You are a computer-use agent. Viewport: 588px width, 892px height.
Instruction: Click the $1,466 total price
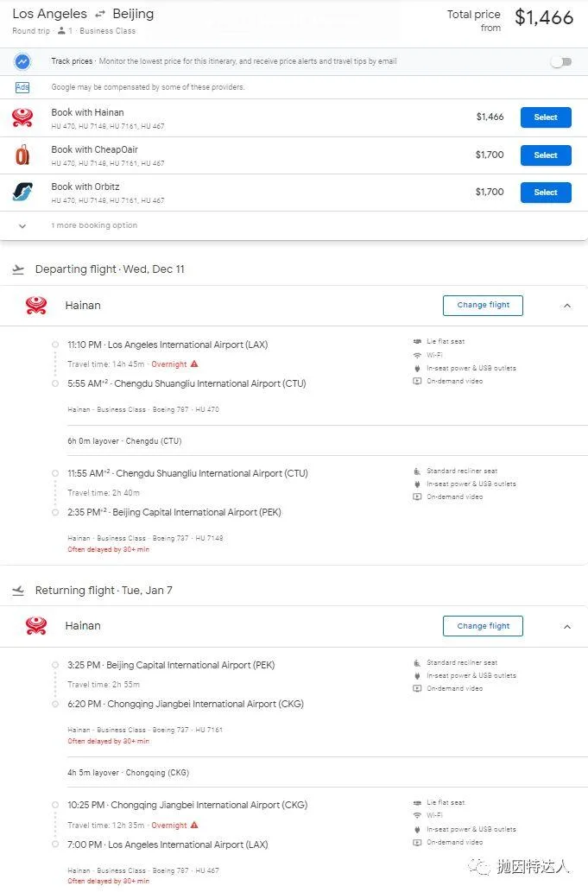(544, 18)
